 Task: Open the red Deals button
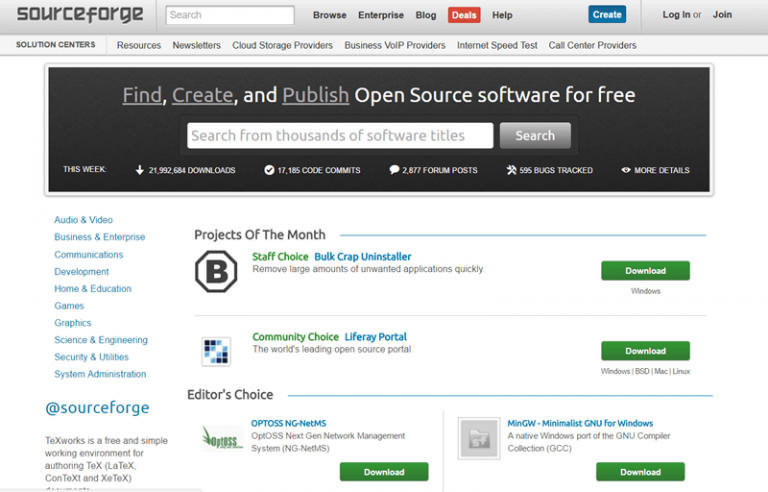click(464, 15)
